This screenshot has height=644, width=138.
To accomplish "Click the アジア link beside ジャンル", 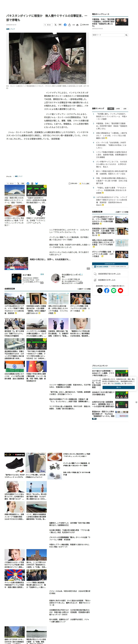I will coord(20,176).
